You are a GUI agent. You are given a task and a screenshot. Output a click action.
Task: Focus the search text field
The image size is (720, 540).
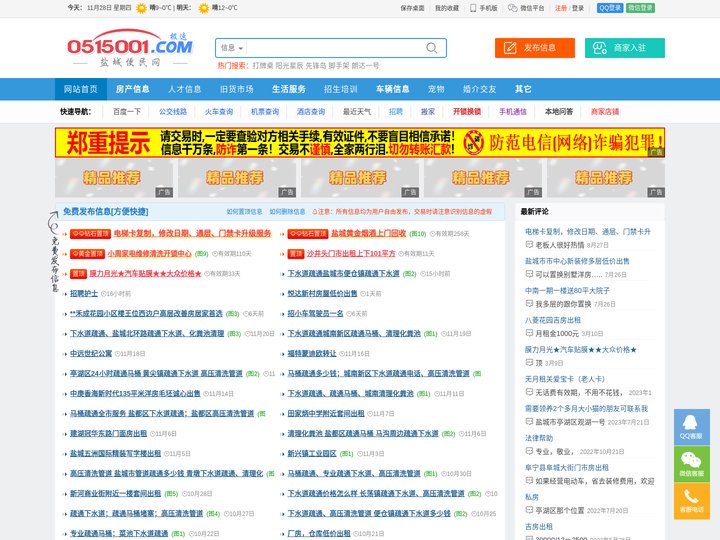[335, 48]
